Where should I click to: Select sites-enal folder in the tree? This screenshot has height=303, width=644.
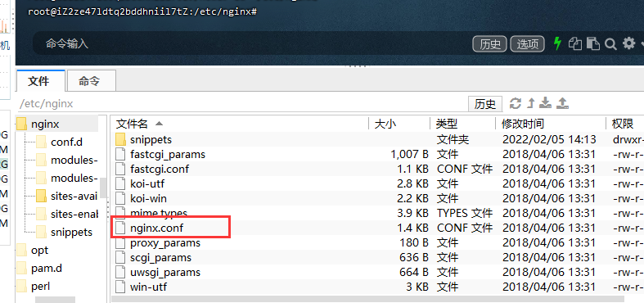[74, 215]
